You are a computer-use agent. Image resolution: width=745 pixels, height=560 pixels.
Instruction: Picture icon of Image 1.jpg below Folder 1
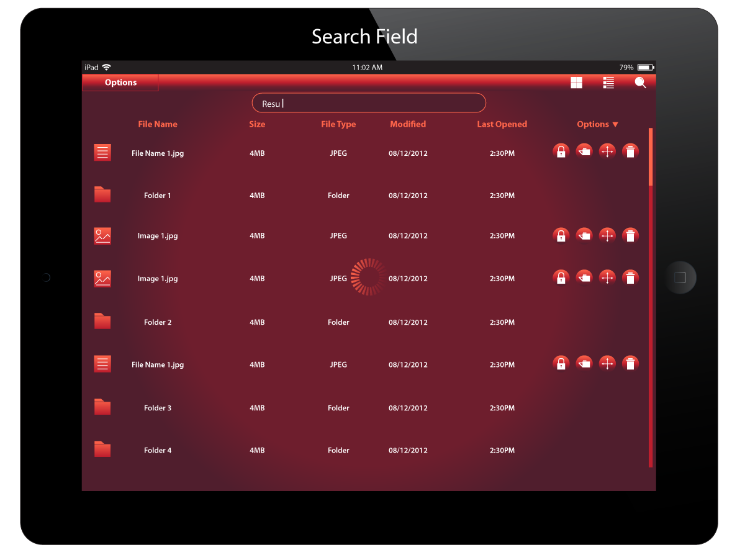102,235
